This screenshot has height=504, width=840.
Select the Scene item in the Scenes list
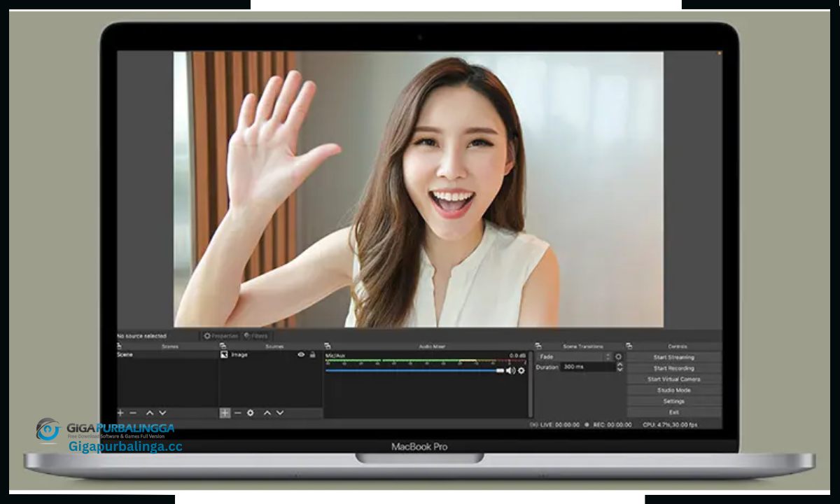pos(167,355)
